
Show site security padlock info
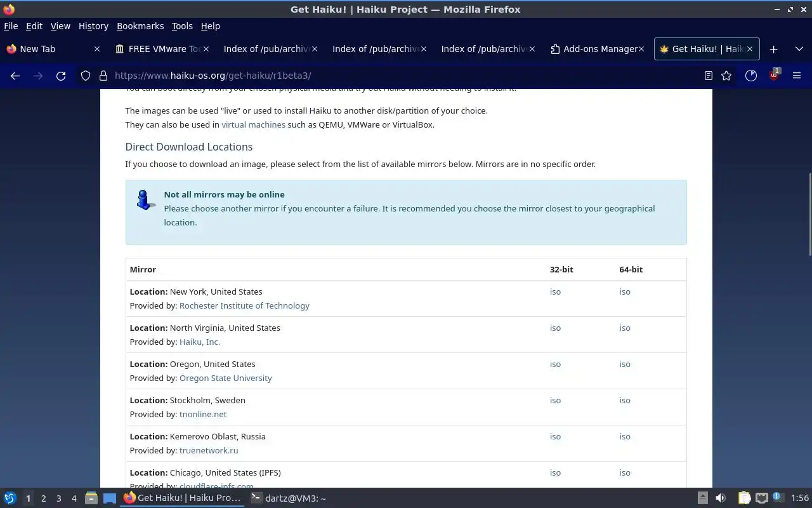coord(103,76)
